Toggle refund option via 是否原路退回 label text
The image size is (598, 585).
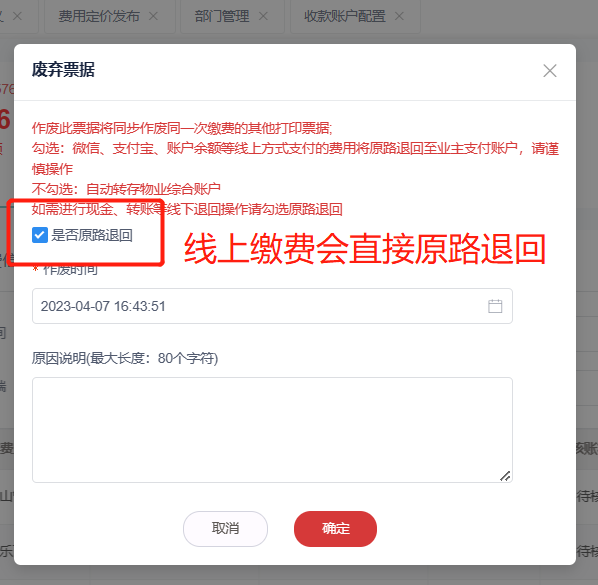(x=92, y=235)
